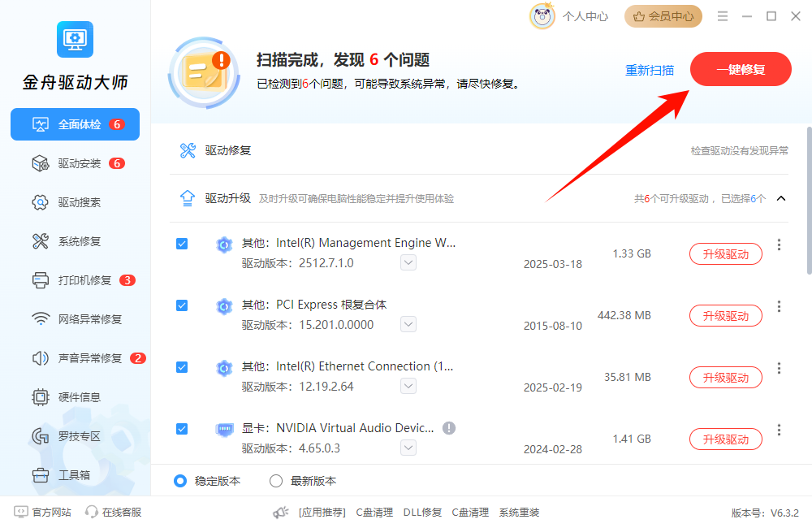Viewport: 812px width, 528px height.
Task: Click the 打印机修复 printer icon
Action: click(x=41, y=280)
